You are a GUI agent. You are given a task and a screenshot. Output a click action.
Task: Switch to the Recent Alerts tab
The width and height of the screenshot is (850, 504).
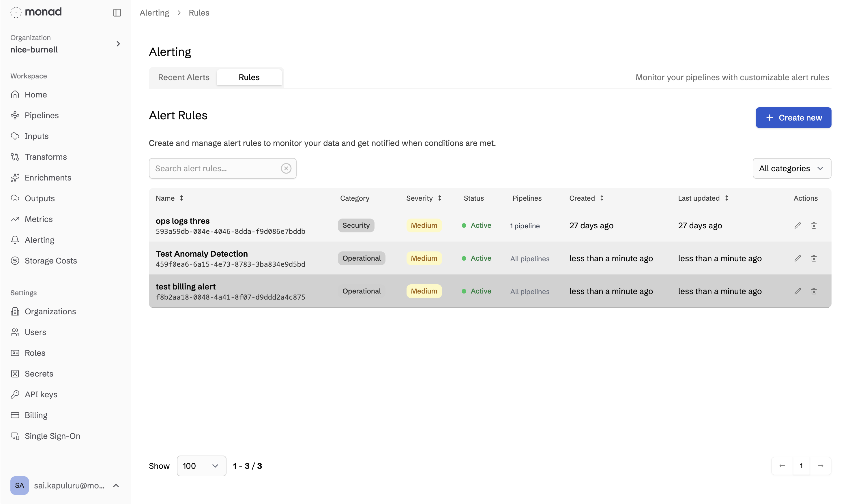click(184, 78)
